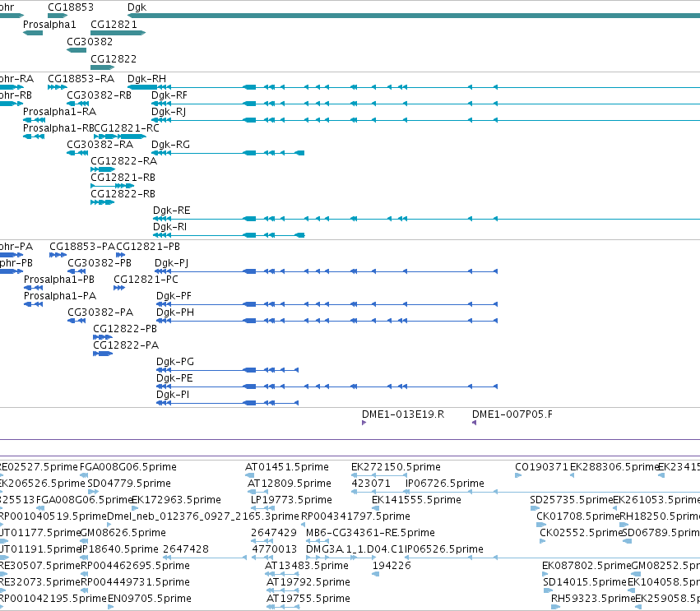Select label MB6-CG34361-RE.5prime

tap(370, 533)
